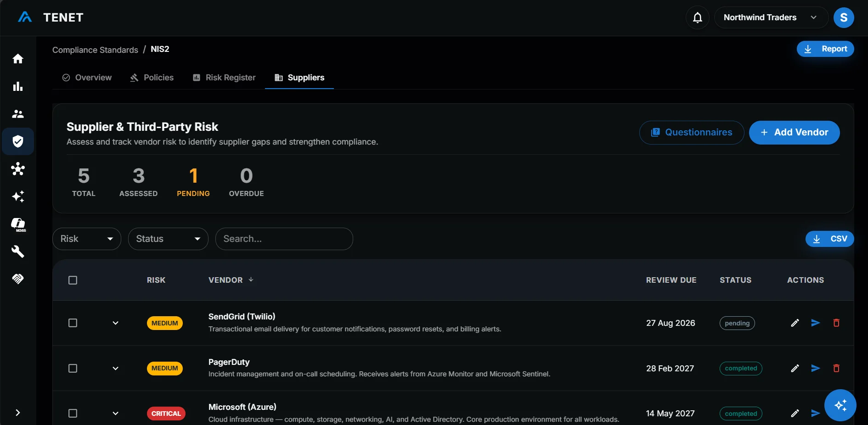Open the notifications bell

click(x=697, y=17)
